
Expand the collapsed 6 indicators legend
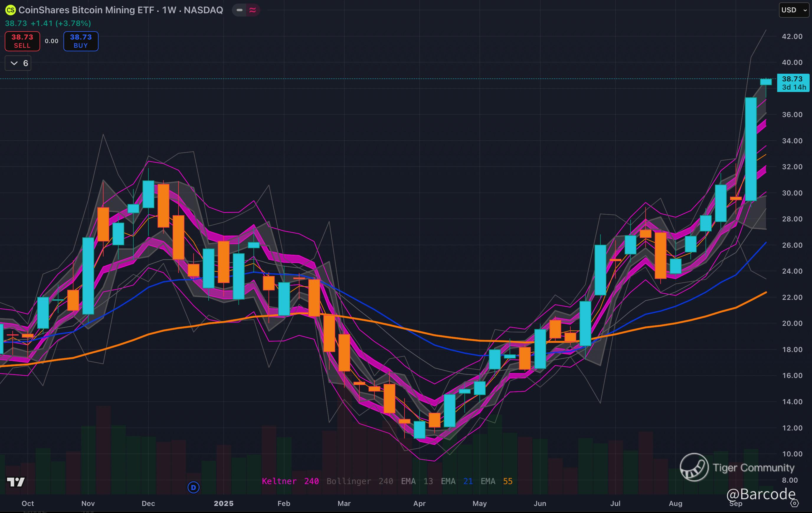(18, 63)
